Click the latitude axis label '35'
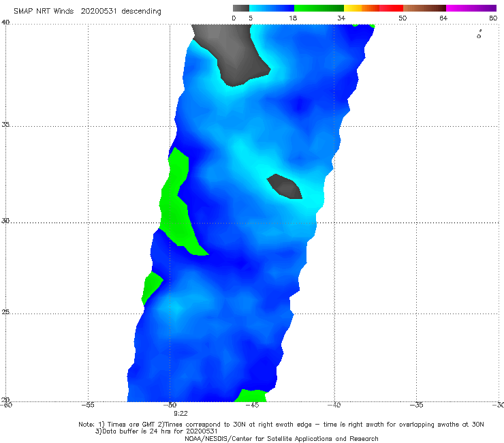 pos(5,125)
